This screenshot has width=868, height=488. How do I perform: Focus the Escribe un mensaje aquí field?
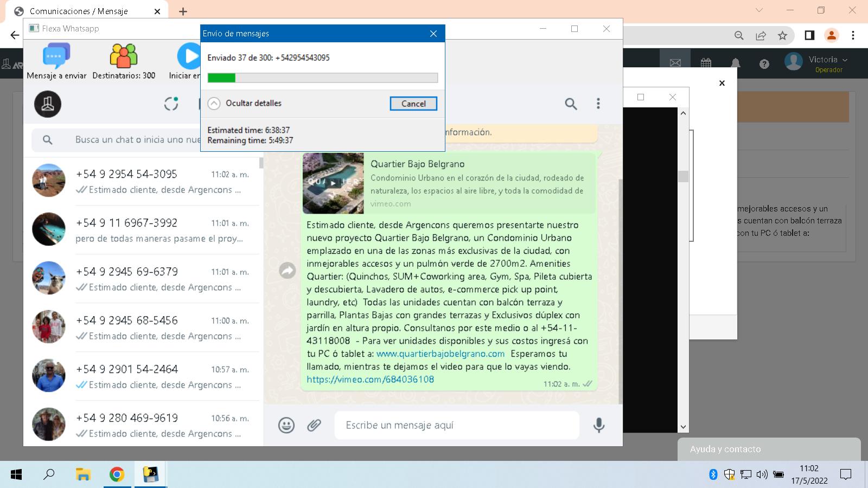pyautogui.click(x=457, y=425)
